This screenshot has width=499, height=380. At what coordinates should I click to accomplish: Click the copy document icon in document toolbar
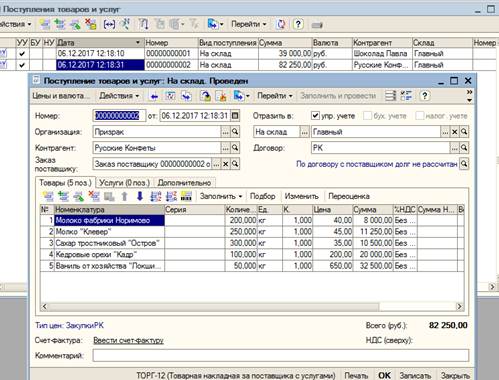point(186,96)
